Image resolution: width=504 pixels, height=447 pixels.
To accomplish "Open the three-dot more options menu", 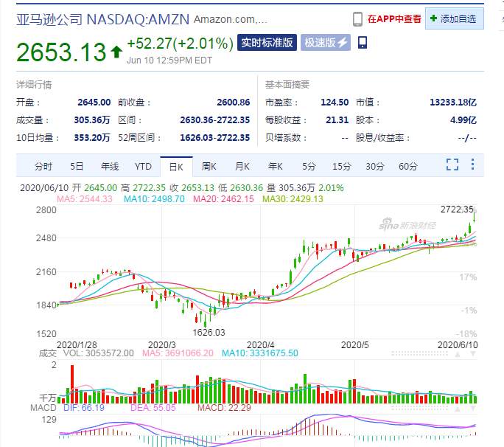I will (472, 164).
